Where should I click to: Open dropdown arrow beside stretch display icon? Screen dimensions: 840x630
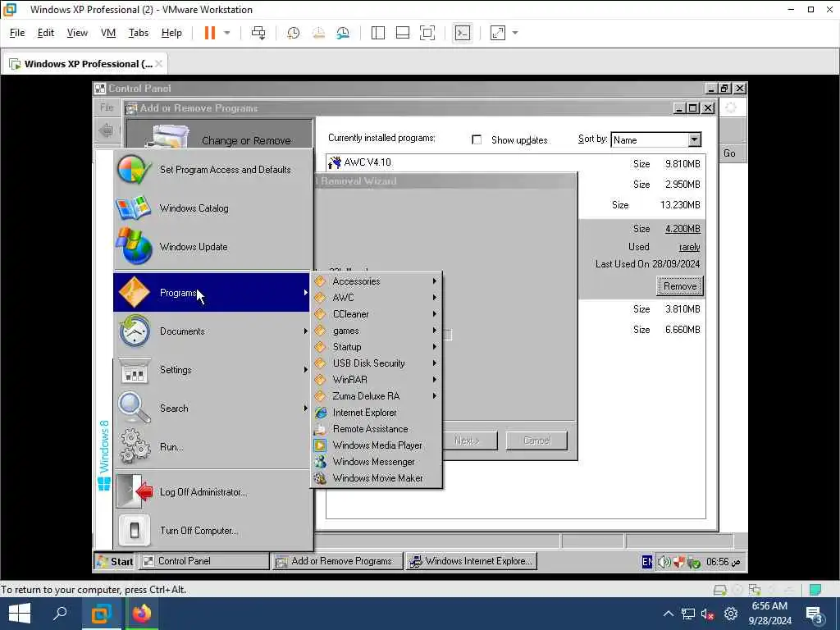tap(515, 33)
